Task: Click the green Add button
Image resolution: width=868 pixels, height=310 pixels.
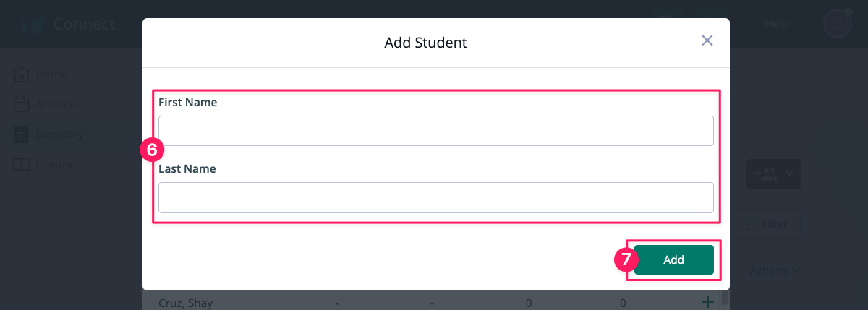Action: click(674, 260)
